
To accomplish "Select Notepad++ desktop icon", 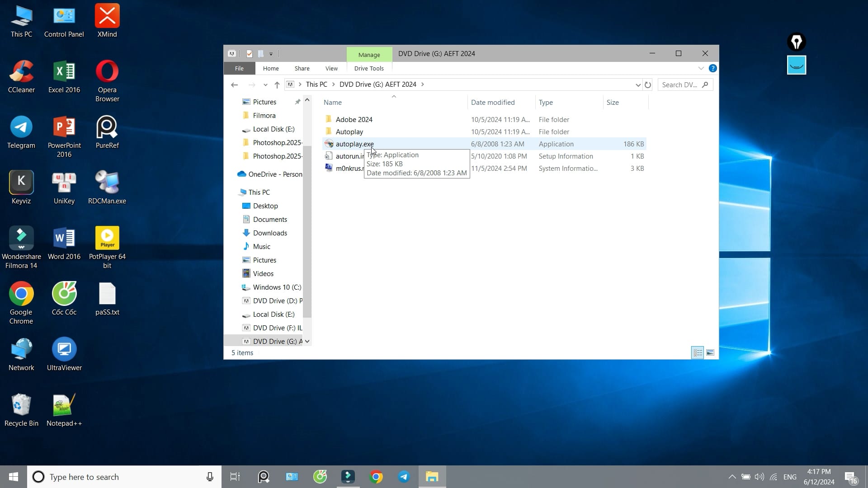I will coord(64,410).
